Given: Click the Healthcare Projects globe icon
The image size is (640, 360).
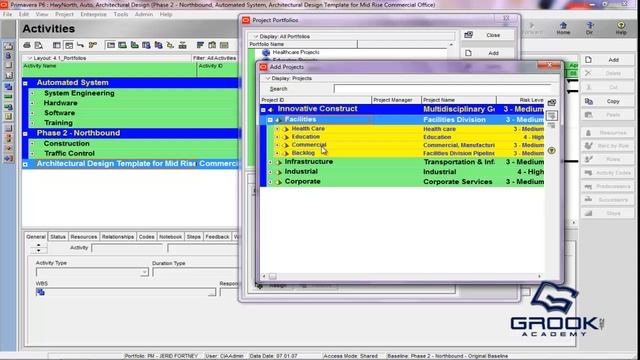Looking at the screenshot, I should [266, 52].
